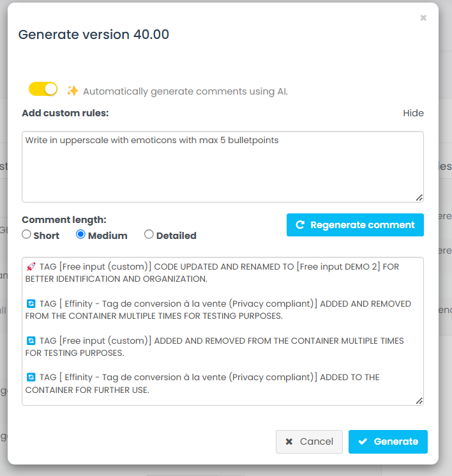Click the sparkles AI icon
The width and height of the screenshot is (452, 476).
pos(73,91)
